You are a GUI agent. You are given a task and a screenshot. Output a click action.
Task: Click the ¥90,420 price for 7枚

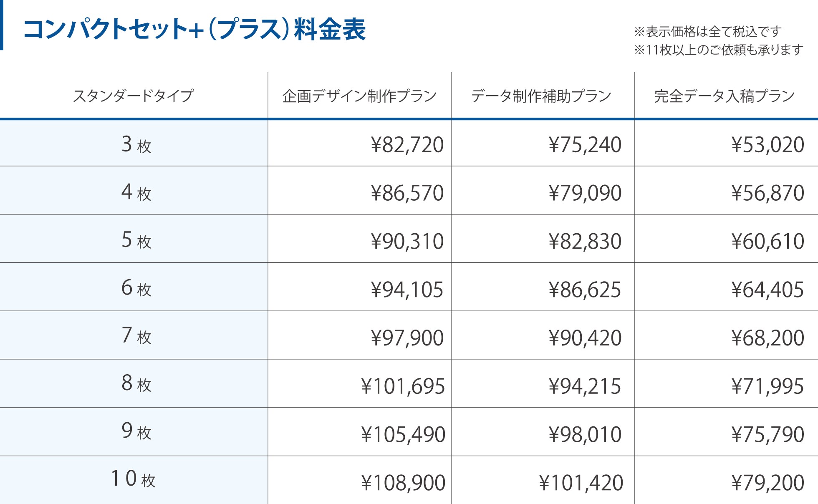point(585,338)
